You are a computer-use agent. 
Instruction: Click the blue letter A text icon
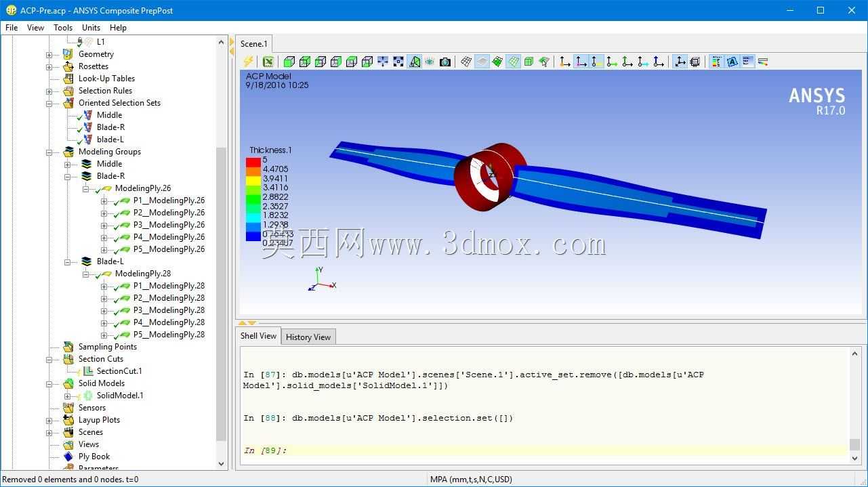[732, 62]
